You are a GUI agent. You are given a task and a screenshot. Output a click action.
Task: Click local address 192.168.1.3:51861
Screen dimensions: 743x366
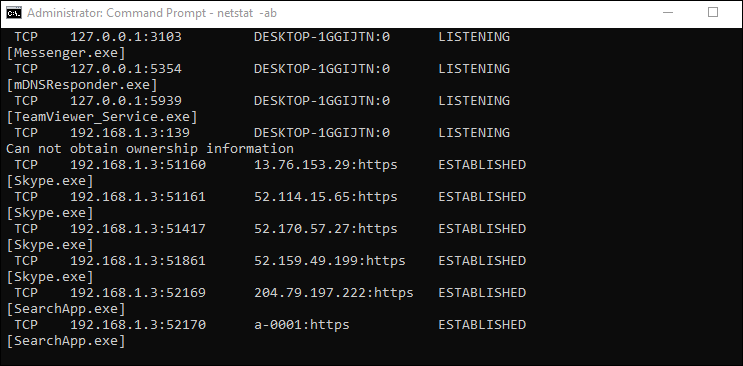coord(138,261)
